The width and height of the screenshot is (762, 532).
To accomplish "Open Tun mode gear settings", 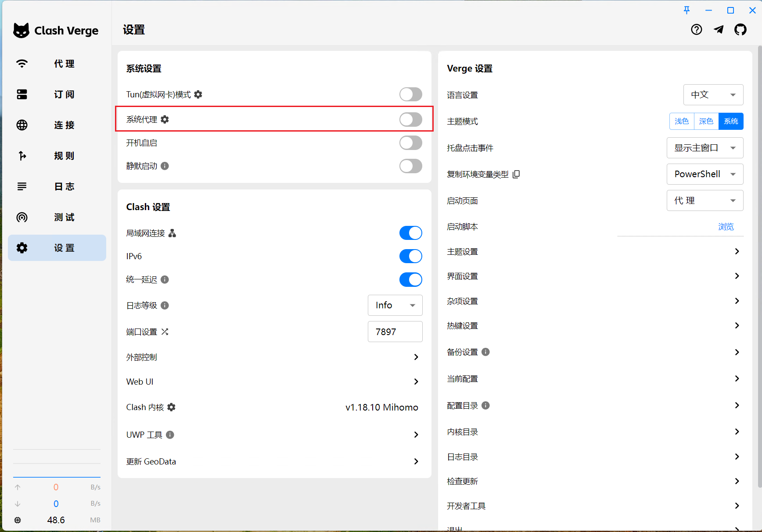I will pos(198,94).
